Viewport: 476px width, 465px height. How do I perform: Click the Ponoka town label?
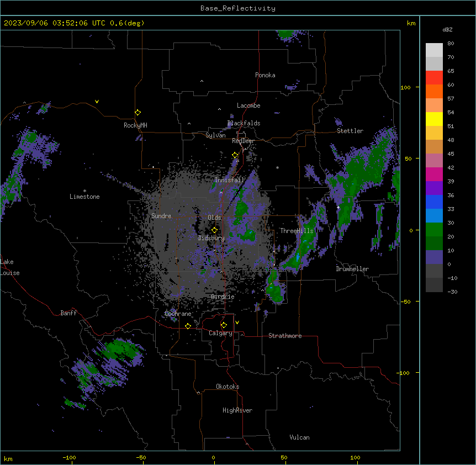265,75
